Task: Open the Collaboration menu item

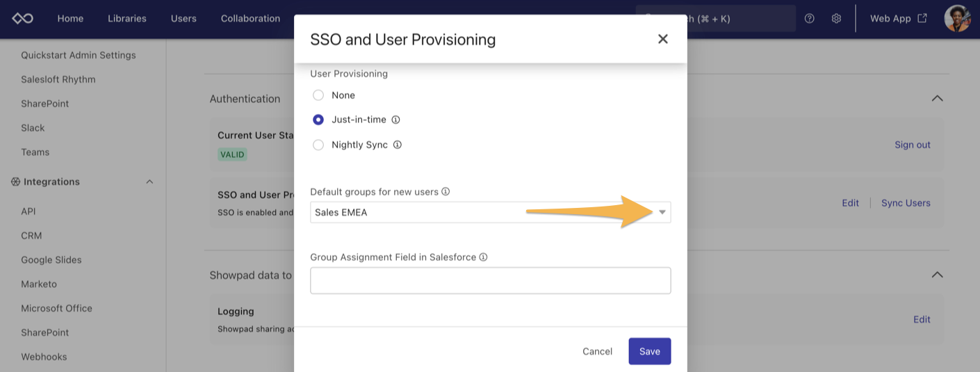Action: [250, 19]
